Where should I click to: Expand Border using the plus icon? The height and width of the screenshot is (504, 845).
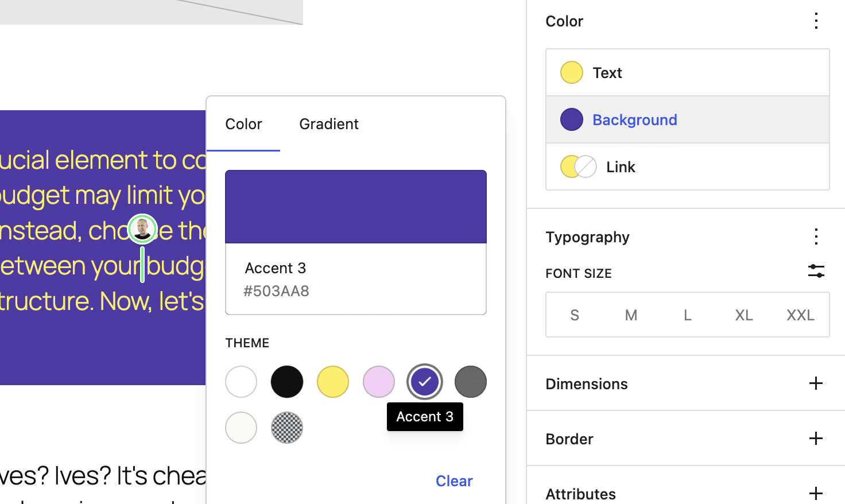click(x=816, y=438)
